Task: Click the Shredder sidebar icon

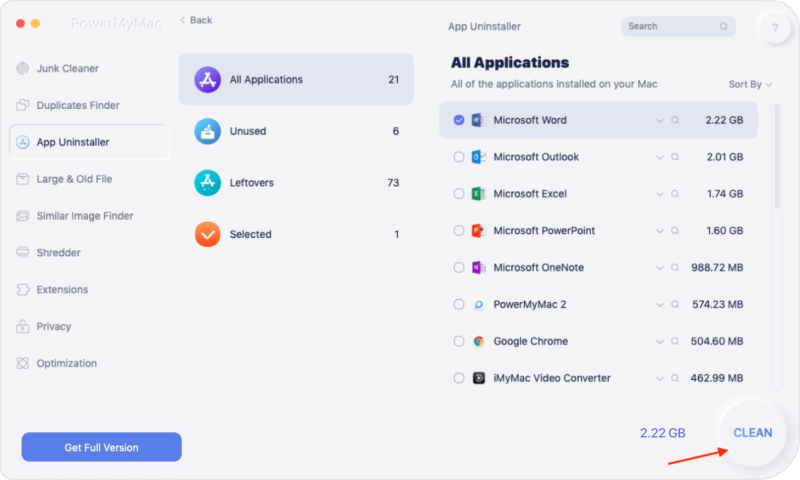Action: pyautogui.click(x=22, y=252)
